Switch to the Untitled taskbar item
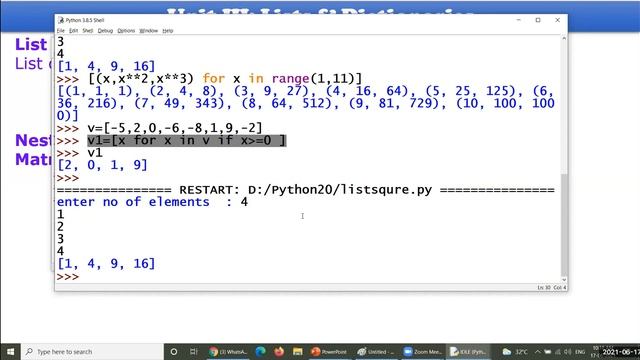 (x=376, y=351)
